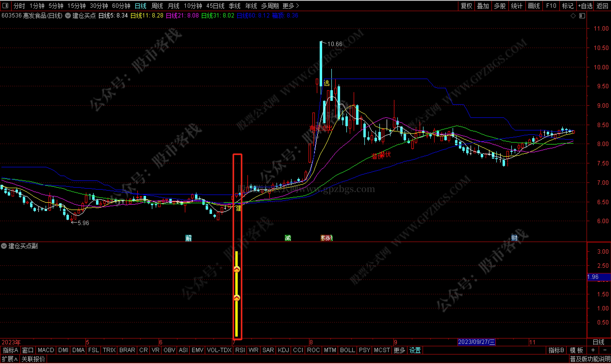Click the 画线 drawing button
611x364 pixels.
click(533, 6)
